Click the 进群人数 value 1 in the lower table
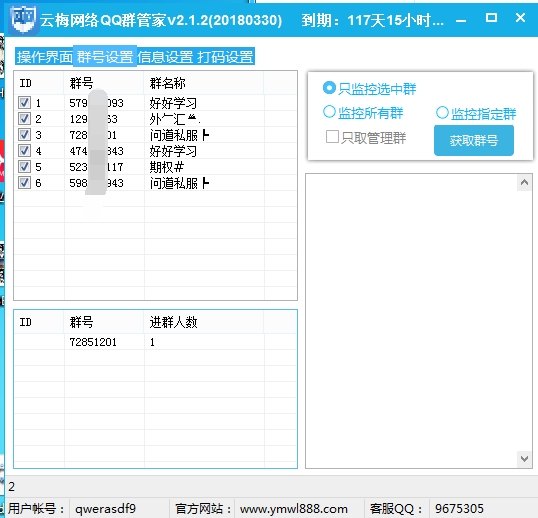Viewport: 538px width, 518px height. click(152, 342)
